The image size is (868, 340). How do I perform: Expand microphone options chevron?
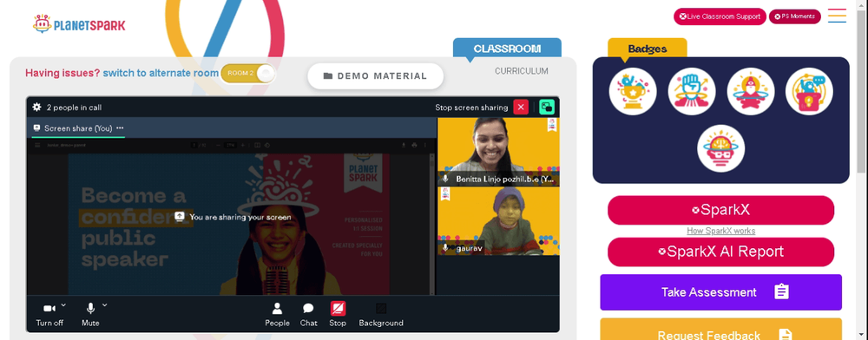coord(104,304)
